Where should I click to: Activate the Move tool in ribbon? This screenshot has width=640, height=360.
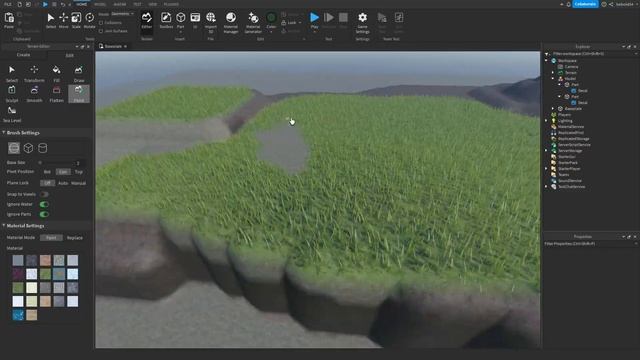[x=64, y=20]
